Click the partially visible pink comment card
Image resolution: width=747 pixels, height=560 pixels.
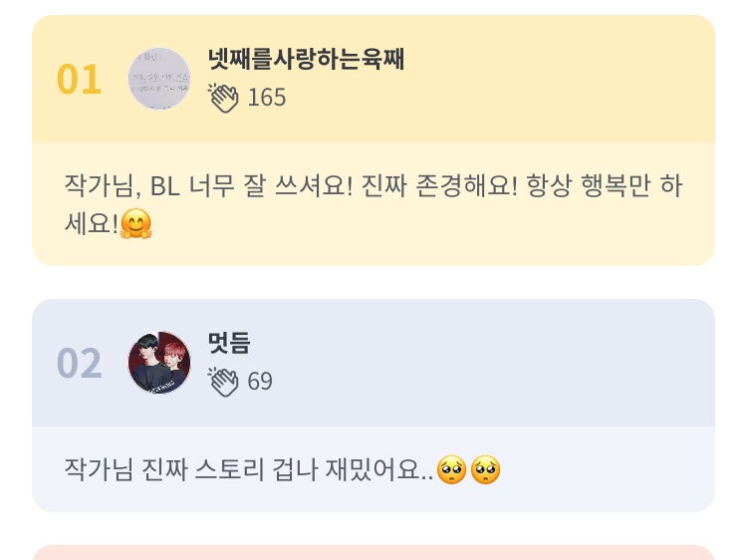[x=373, y=552]
